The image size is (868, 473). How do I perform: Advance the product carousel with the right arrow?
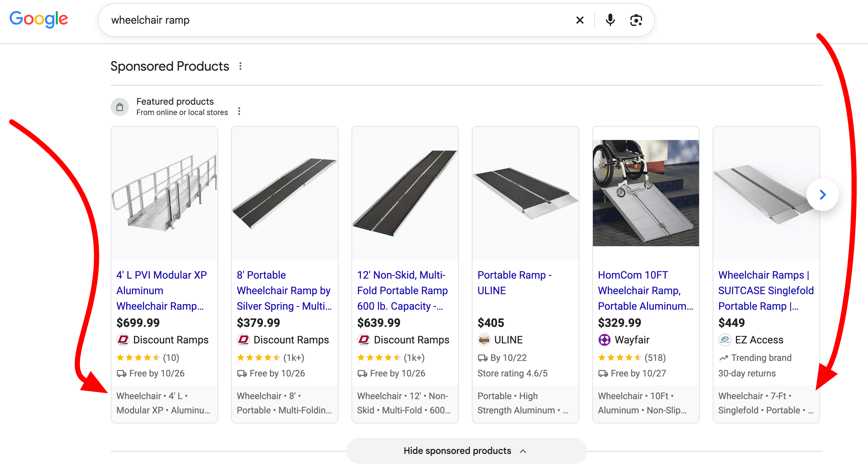[822, 195]
